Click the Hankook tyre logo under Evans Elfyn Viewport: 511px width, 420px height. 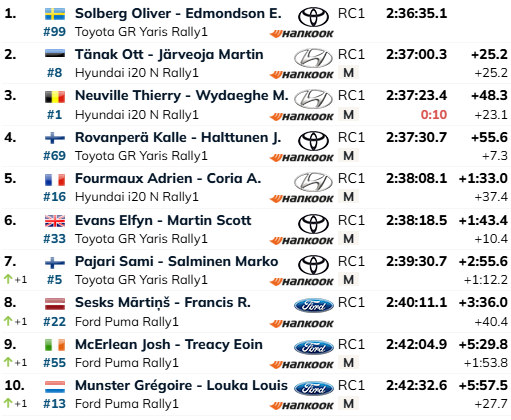point(302,240)
